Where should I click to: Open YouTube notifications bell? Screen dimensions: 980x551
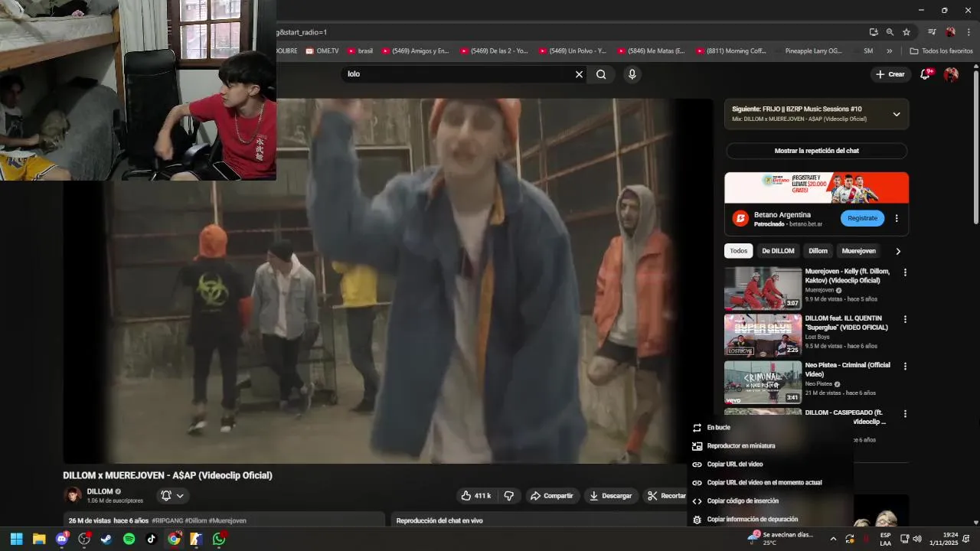coord(926,74)
